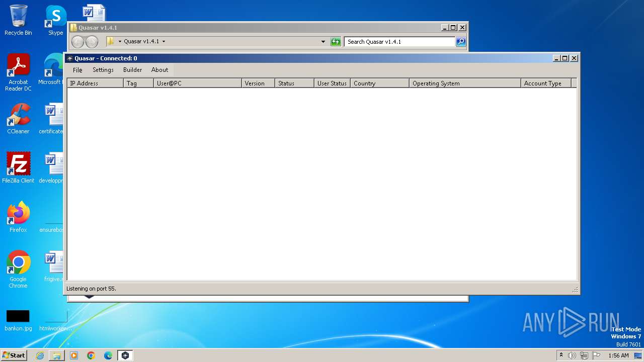Select the htmlworker desktop file
The height and width of the screenshot is (362, 644).
[54, 321]
